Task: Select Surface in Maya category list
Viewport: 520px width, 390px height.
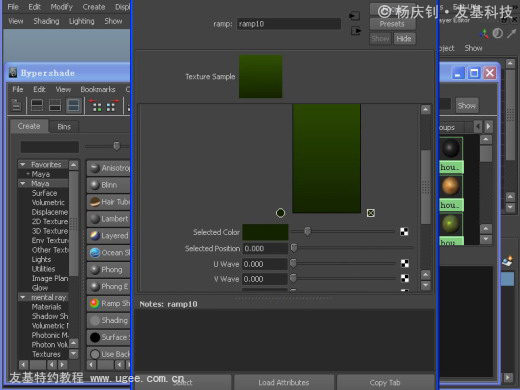Action: pos(44,193)
